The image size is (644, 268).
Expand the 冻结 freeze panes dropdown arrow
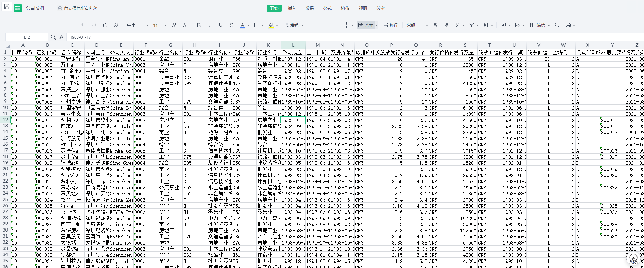tap(549, 25)
